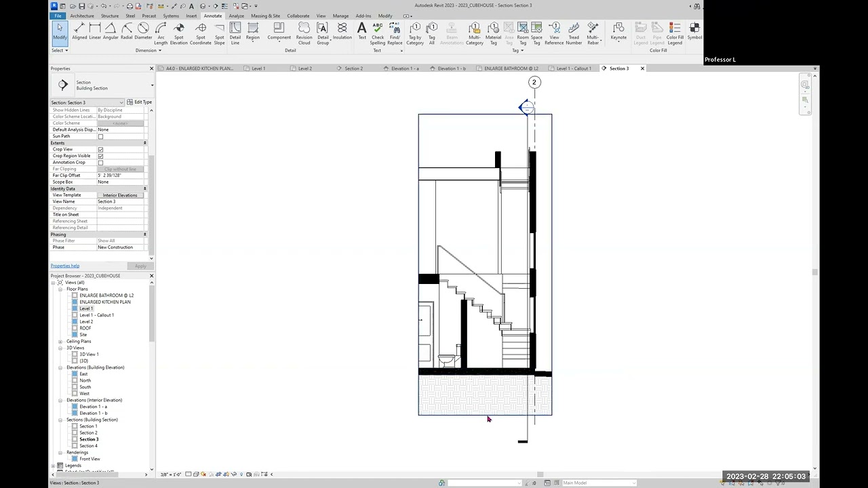The height and width of the screenshot is (488, 868).
Task: Collapse the Floor Plans tree node
Action: coord(60,289)
